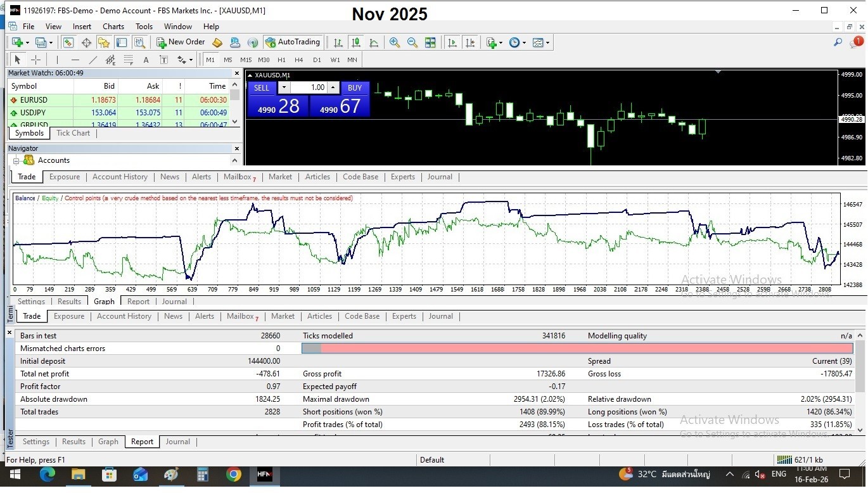Open the Indicators list dropdown arrow
Viewport: 868px width, 493px height.
501,42
